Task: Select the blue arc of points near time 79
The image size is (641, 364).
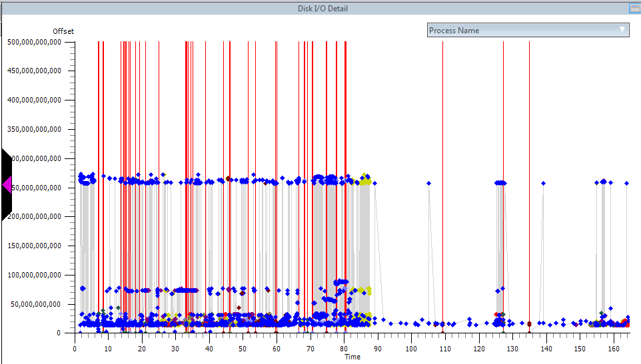Action: tap(340, 282)
